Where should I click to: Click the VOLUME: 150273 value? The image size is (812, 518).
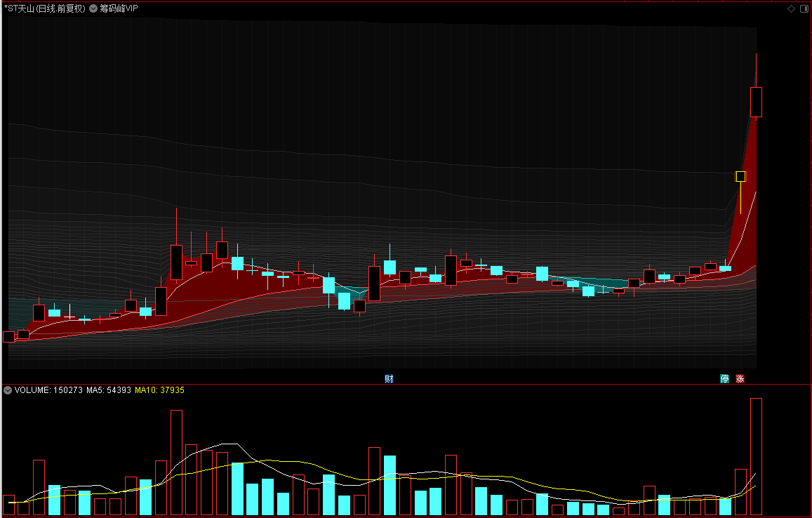pyautogui.click(x=48, y=390)
